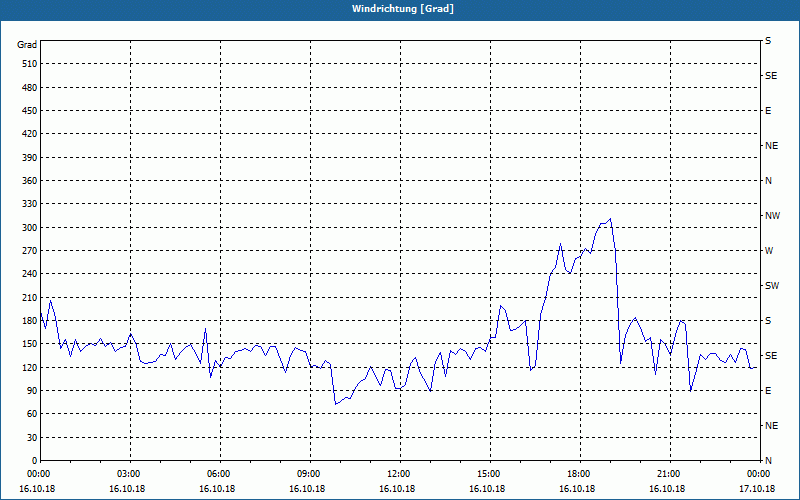Select the 18:00 time axis label
Screen dimensions: 800x500
coord(580,474)
